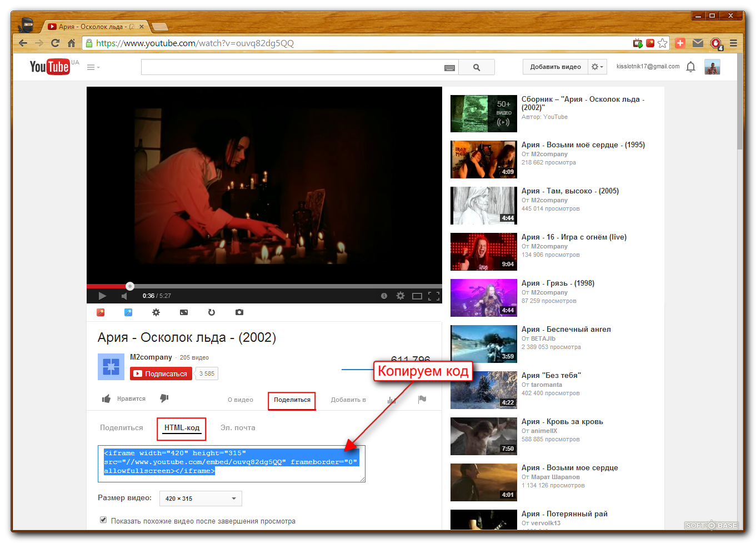Click the YouTube search input field
Image resolution: width=756 pixels, height=543 pixels.
(300, 67)
